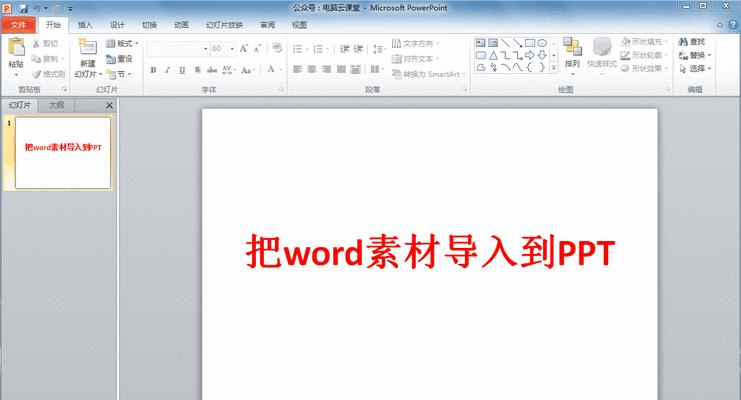Toggle Bold formatting
The width and height of the screenshot is (741, 400).
point(153,70)
